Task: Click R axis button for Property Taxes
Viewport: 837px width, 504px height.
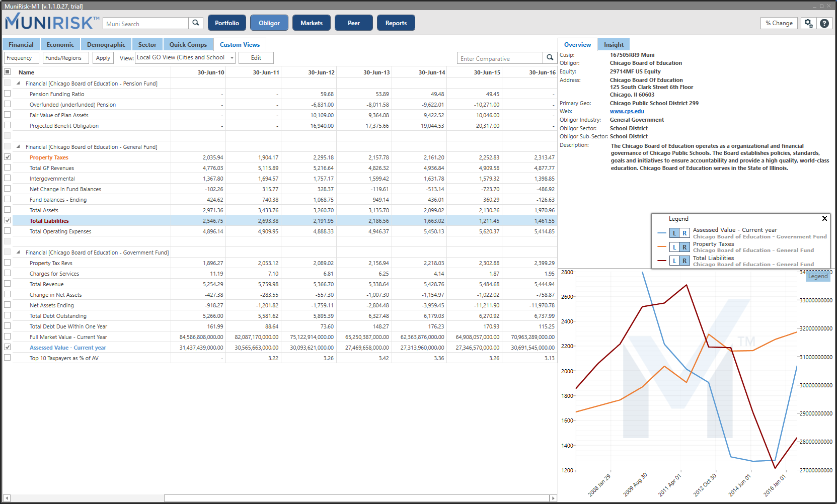Action: coord(684,247)
